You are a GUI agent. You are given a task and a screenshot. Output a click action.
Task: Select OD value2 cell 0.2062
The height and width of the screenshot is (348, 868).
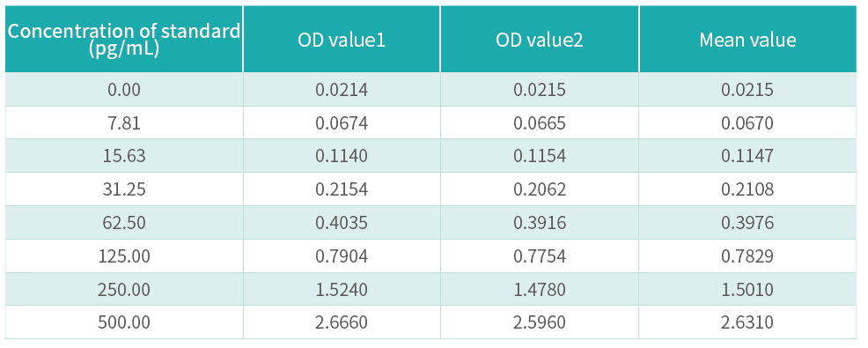click(x=540, y=189)
